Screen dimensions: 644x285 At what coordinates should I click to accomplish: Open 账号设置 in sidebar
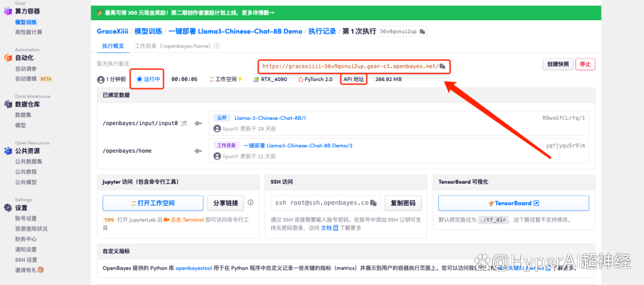tap(26, 218)
